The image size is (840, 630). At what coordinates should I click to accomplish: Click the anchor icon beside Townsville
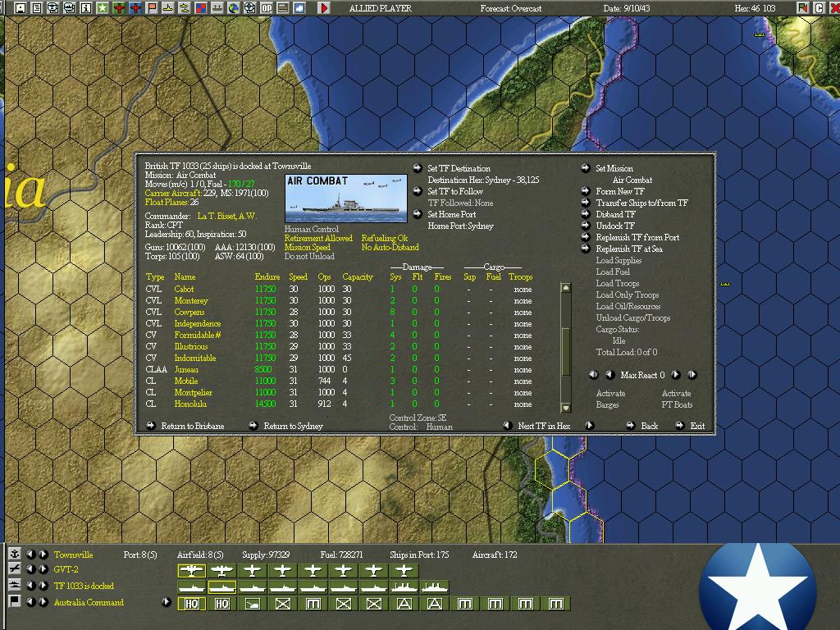15,554
